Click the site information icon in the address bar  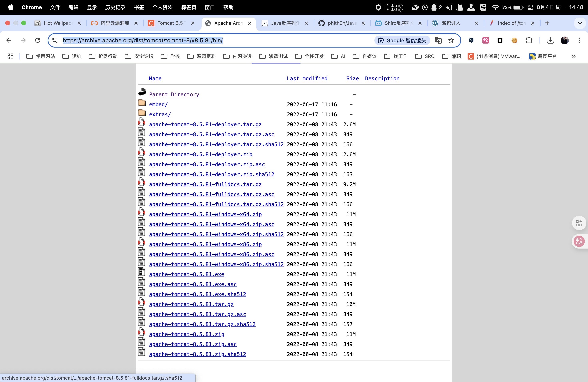[55, 40]
